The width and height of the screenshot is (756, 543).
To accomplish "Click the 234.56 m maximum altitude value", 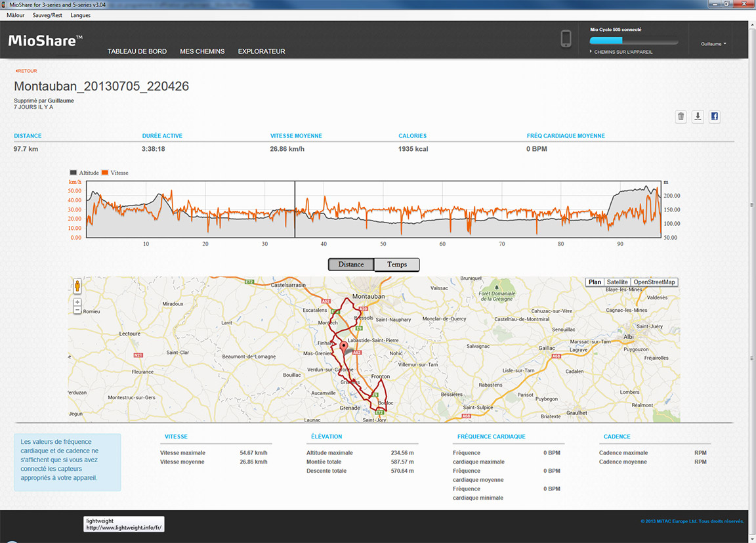I will 402,453.
